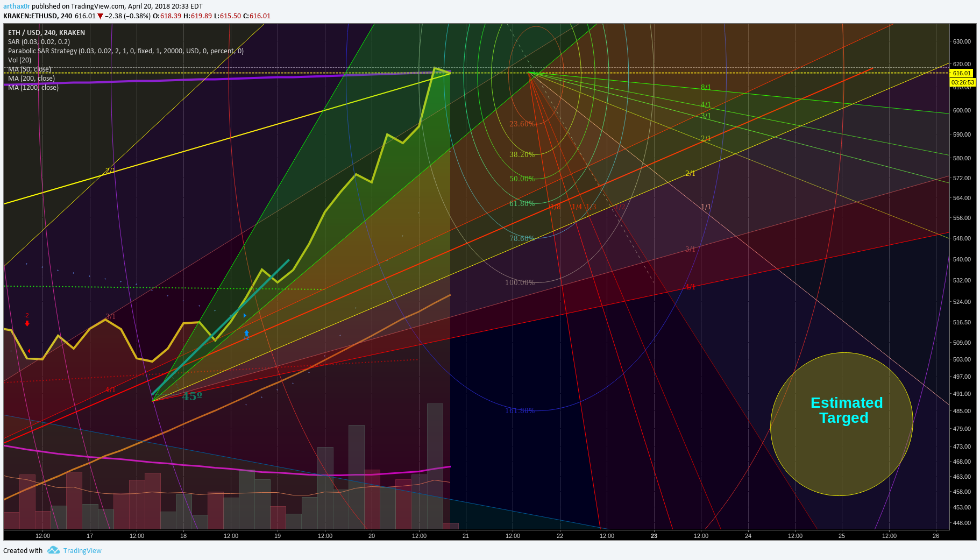
Task: Select the MA (1200, close) indicator label
Action: (x=33, y=88)
